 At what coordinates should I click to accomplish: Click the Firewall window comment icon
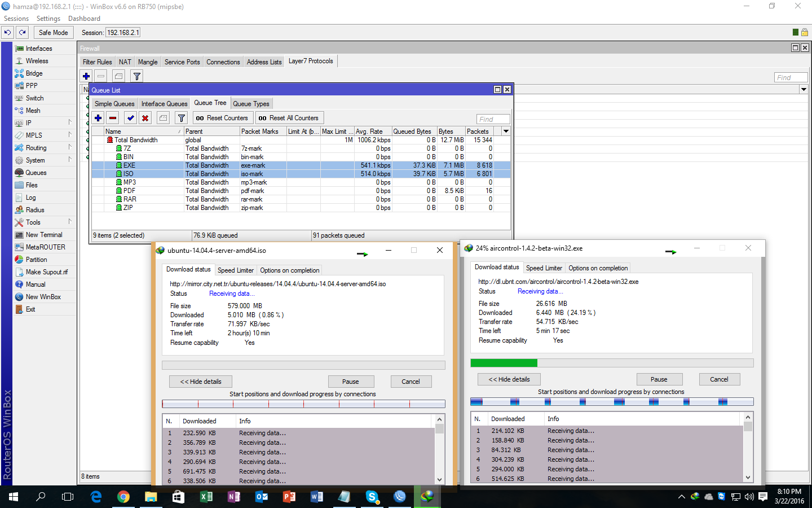[118, 76]
